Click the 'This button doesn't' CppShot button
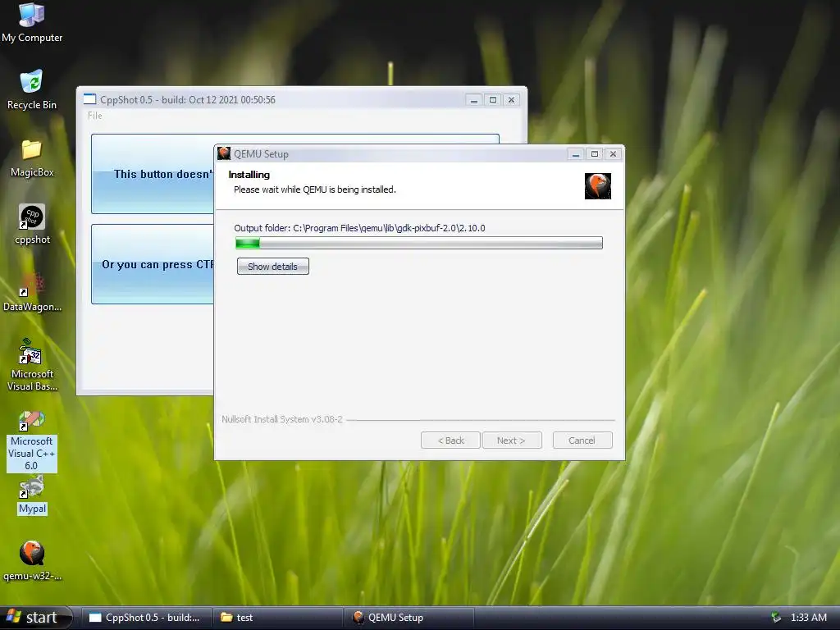 pyautogui.click(x=153, y=174)
